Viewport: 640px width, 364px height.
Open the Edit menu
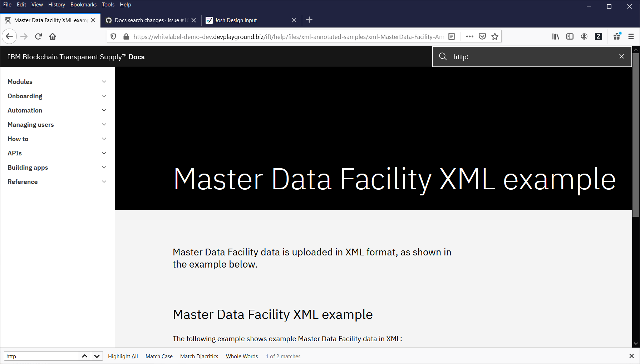click(21, 5)
